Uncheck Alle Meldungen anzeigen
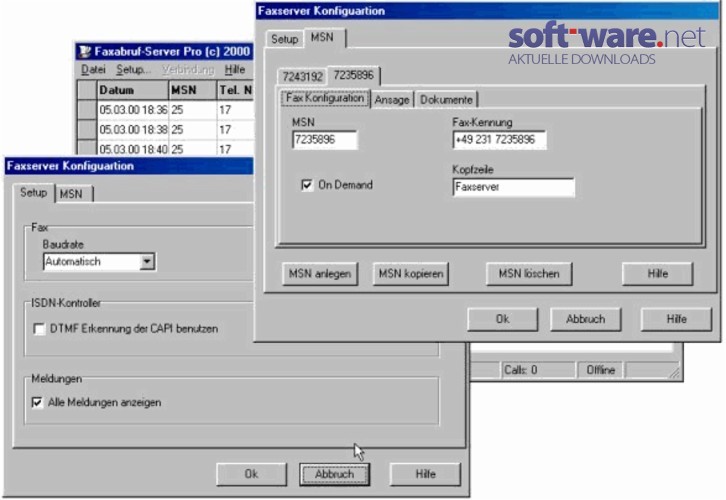Image resolution: width=726 pixels, height=500 pixels. 37,402
